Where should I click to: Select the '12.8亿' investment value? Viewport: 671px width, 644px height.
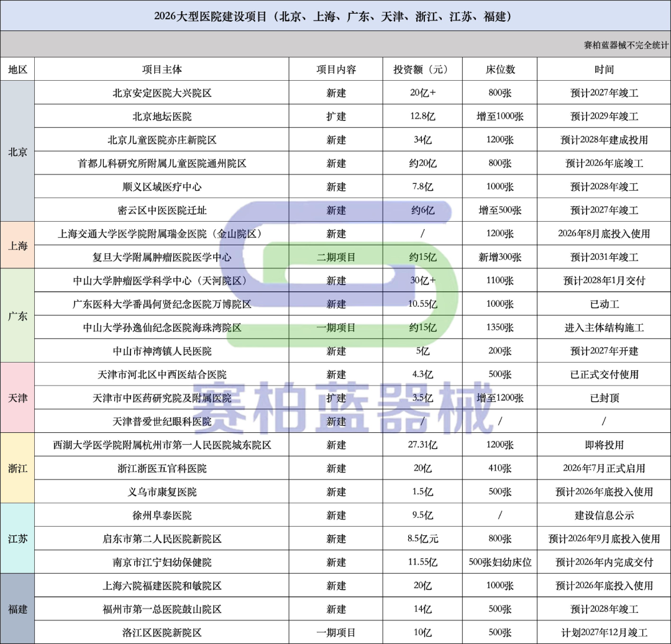pos(422,116)
